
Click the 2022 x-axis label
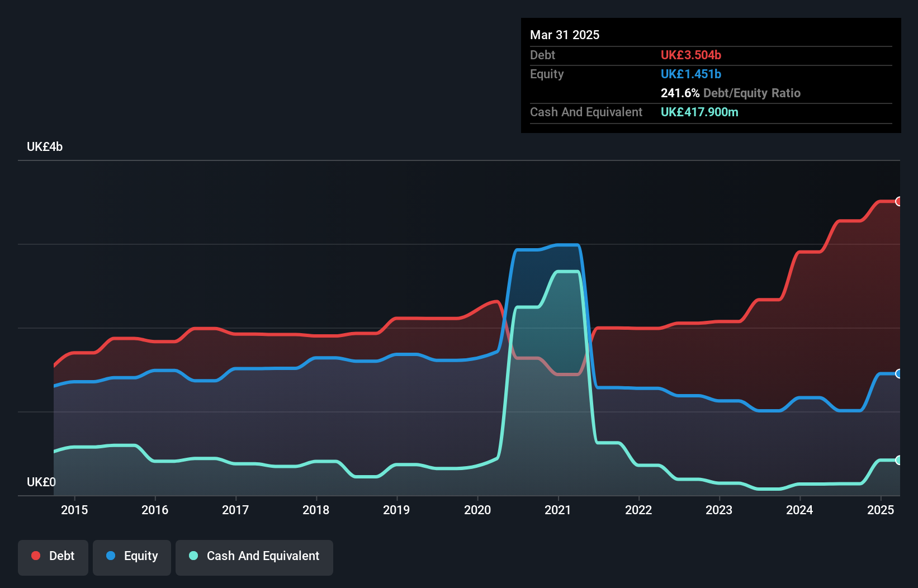coord(638,510)
